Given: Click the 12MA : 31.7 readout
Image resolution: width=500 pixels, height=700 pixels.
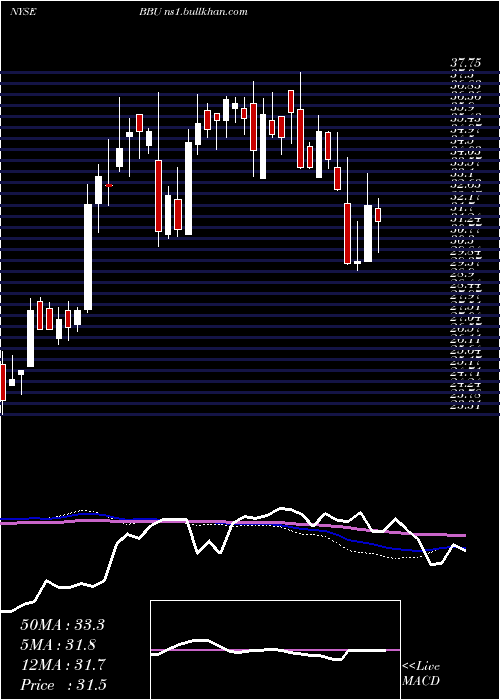Looking at the screenshot, I should pos(62,665).
